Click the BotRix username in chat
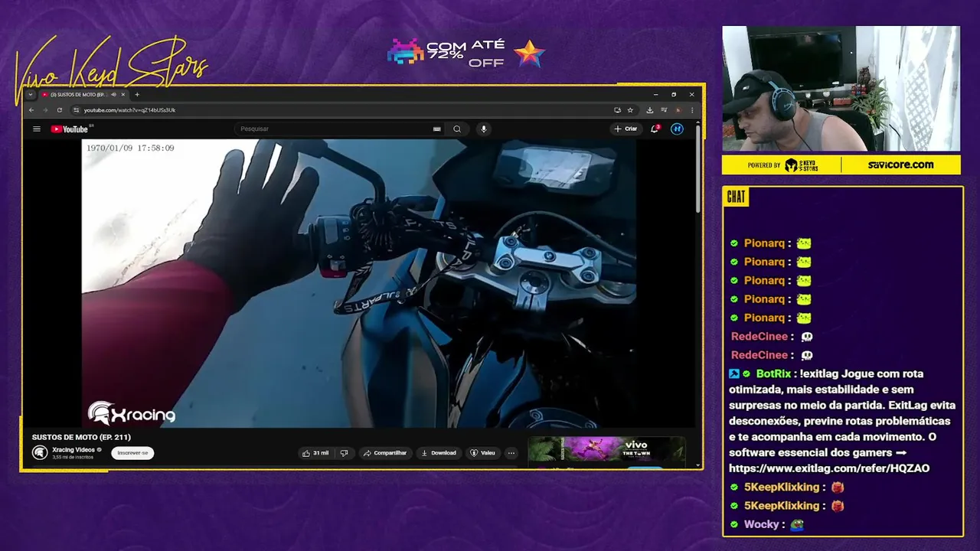The width and height of the screenshot is (980, 551). click(x=773, y=374)
